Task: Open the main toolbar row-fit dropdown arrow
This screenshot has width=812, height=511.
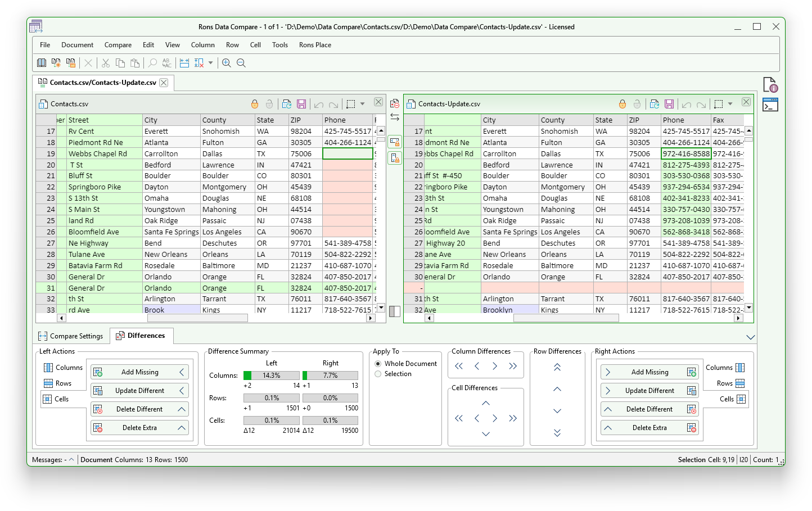Action: (x=211, y=63)
